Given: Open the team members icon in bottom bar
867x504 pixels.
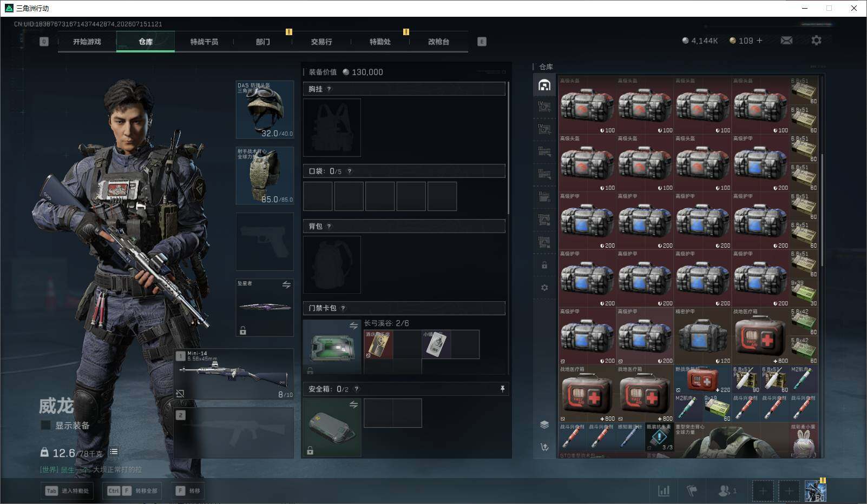Looking at the screenshot, I should coord(727,490).
